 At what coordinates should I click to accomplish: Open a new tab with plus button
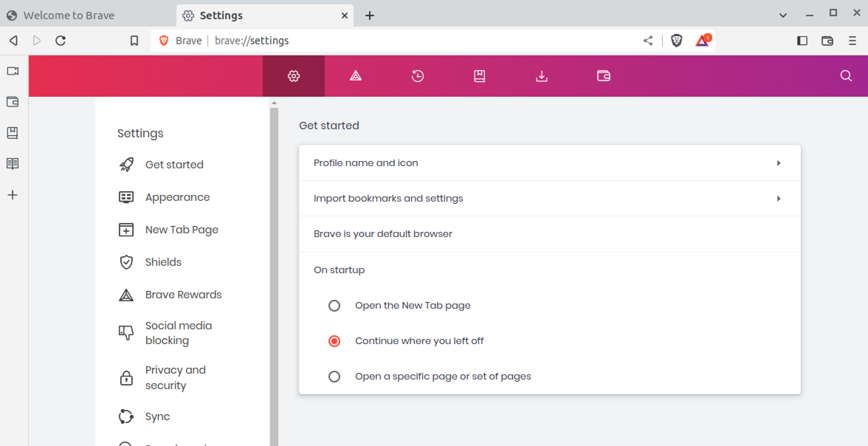pyautogui.click(x=370, y=16)
